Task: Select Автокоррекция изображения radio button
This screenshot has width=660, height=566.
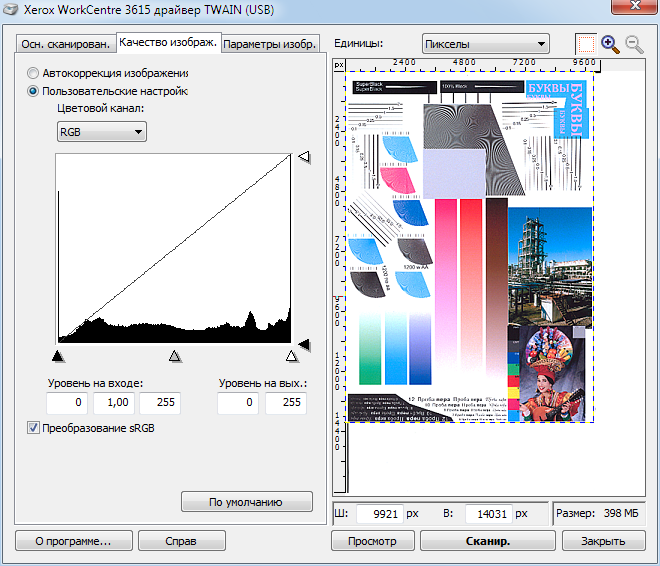Action: click(33, 73)
